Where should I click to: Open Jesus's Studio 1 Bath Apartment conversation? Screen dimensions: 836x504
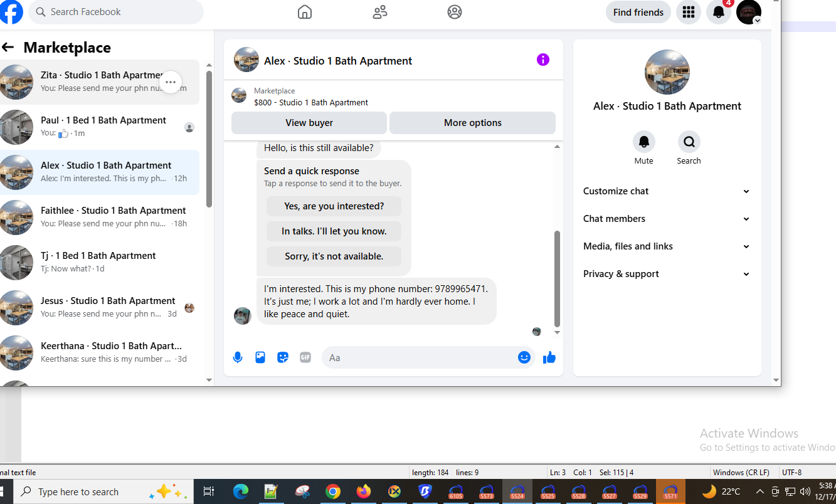click(x=100, y=308)
